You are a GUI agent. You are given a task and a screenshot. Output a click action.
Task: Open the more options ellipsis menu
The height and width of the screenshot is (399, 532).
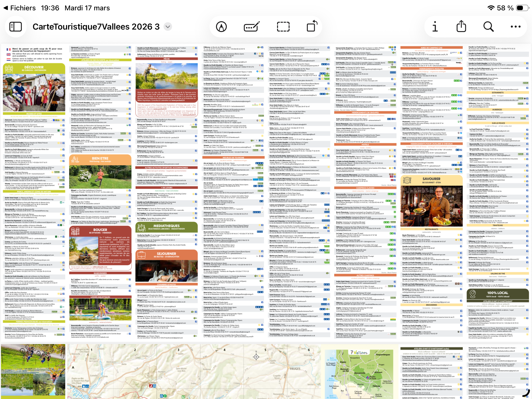pyautogui.click(x=515, y=27)
